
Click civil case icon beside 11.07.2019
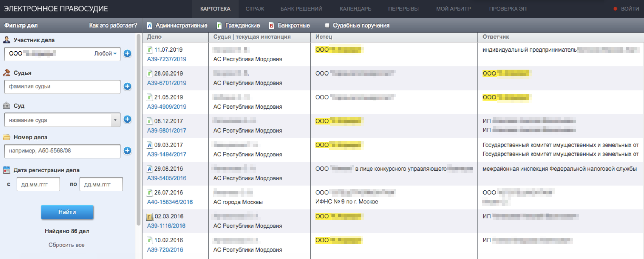click(x=150, y=50)
